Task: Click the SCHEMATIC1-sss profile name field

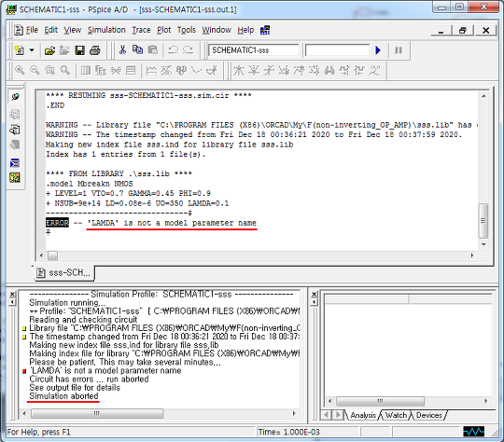Action: click(253, 50)
